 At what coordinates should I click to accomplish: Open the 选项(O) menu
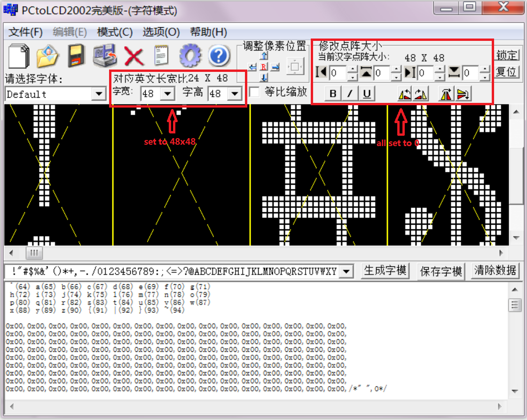(x=161, y=32)
